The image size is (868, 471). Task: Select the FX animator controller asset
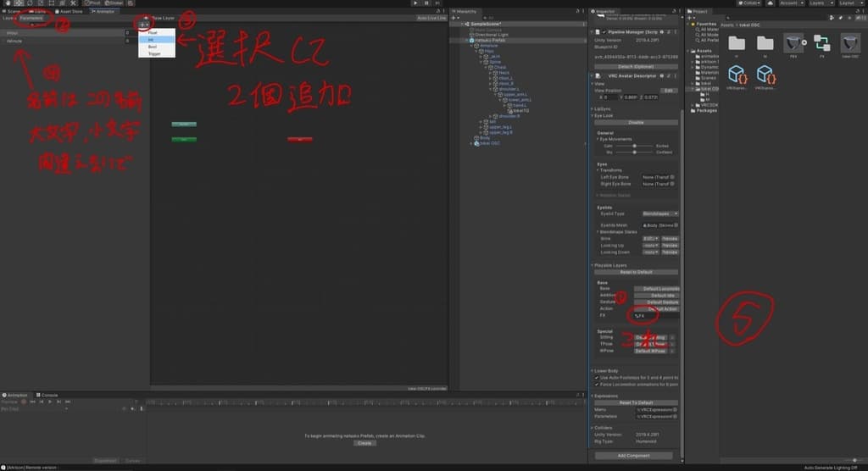tap(821, 43)
